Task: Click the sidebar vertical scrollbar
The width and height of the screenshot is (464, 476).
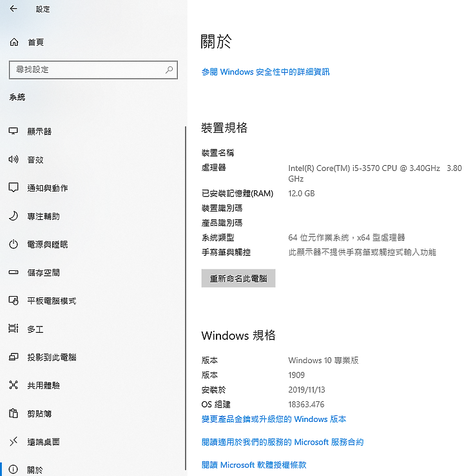Action: pyautogui.click(x=186, y=298)
